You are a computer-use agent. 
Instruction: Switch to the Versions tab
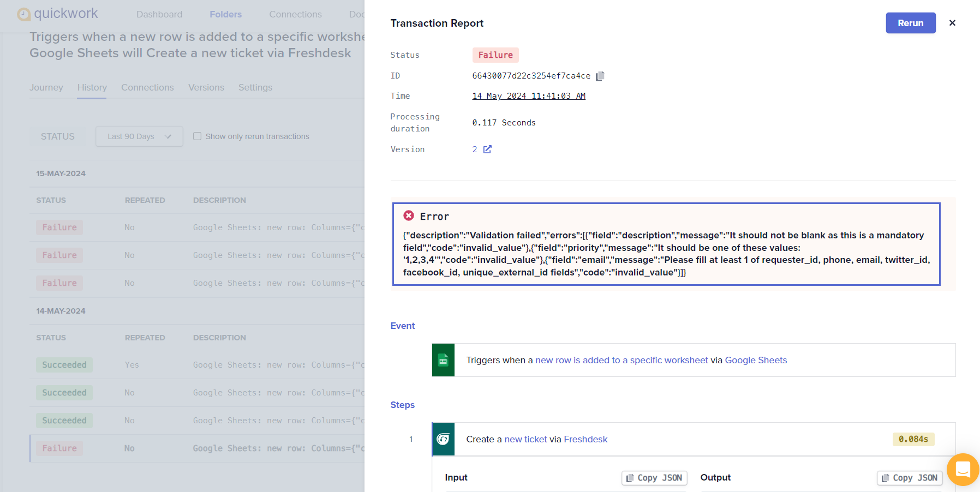[206, 87]
